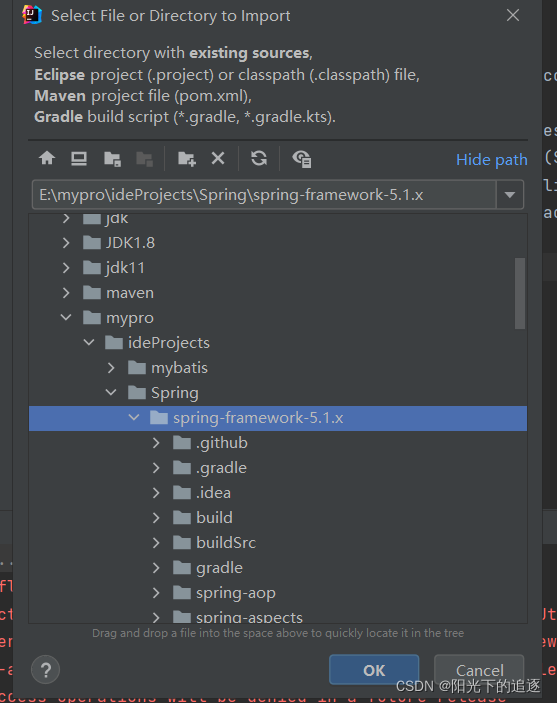Viewport: 557px width, 703px height.
Task: Close the import dialog
Action: (x=513, y=15)
